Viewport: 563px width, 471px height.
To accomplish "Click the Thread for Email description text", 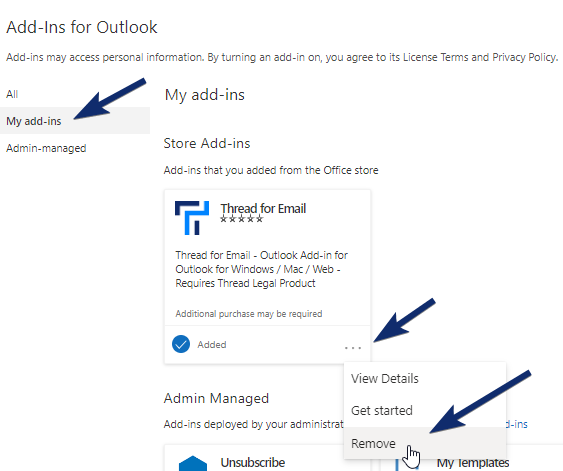I will point(261,269).
